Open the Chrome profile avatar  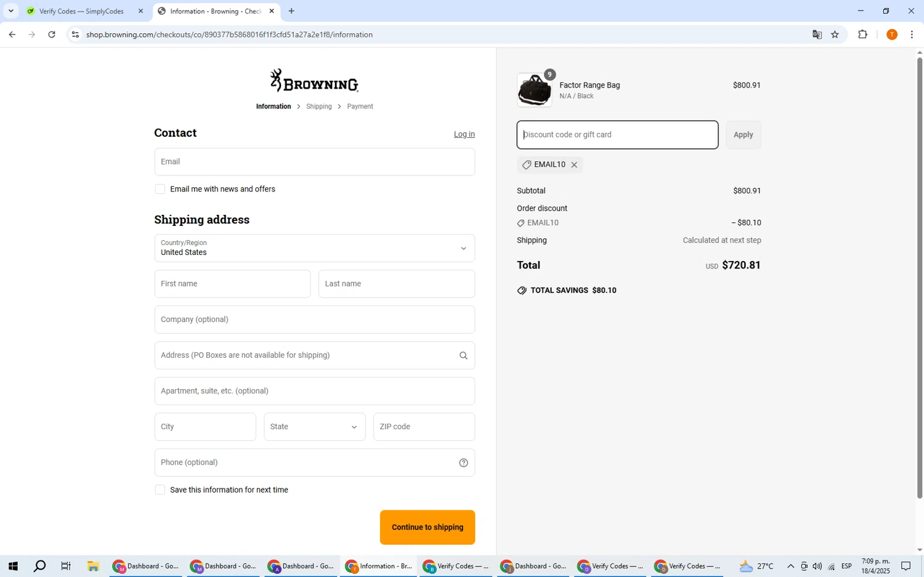(x=891, y=34)
